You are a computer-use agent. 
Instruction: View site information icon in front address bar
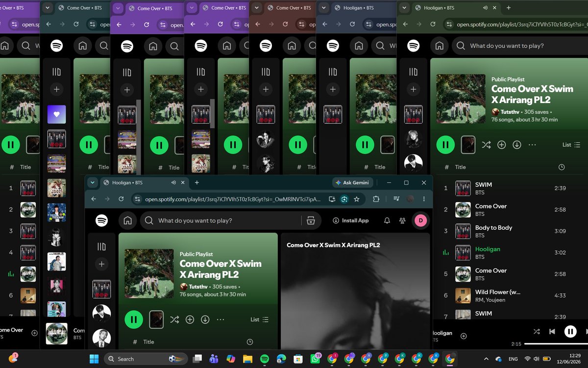pos(137,199)
